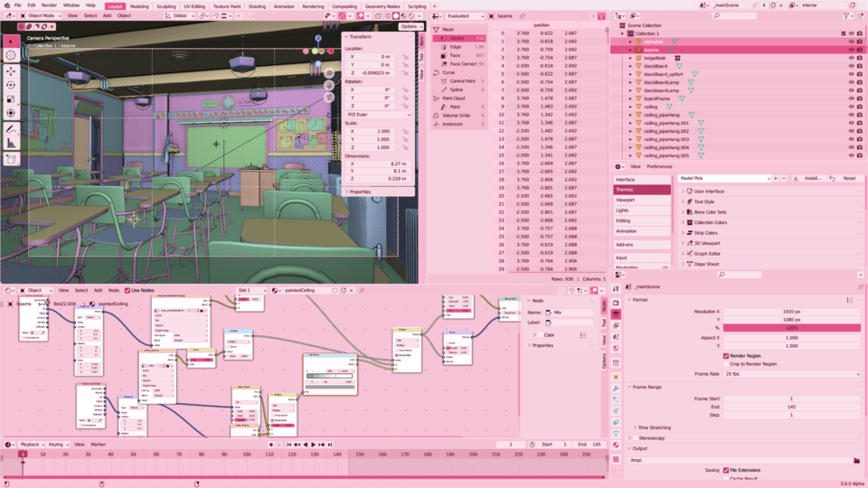Screen dimensions: 868x488
Task: Select the Measure tool
Action: click(11, 144)
